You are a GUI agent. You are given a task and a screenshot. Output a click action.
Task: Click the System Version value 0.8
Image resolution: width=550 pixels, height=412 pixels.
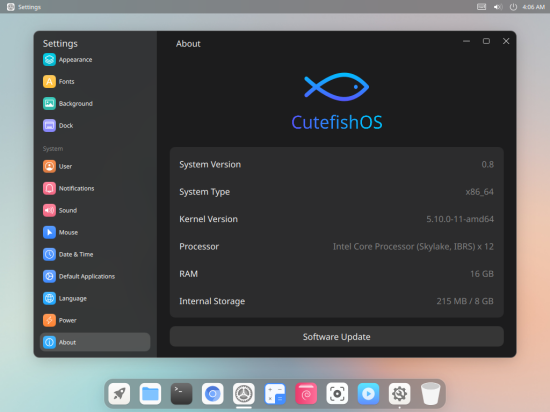point(487,164)
